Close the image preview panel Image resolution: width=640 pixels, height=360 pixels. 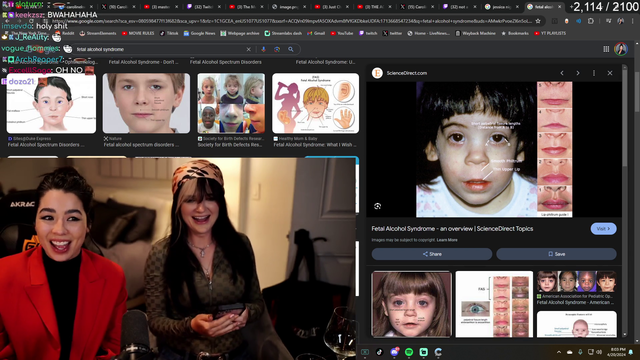[x=610, y=73]
